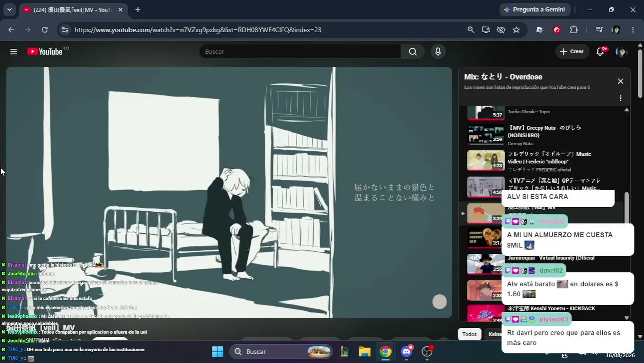This screenshot has height=363, width=644.
Task: Focus the YouTube Buscar search field
Action: (300, 51)
